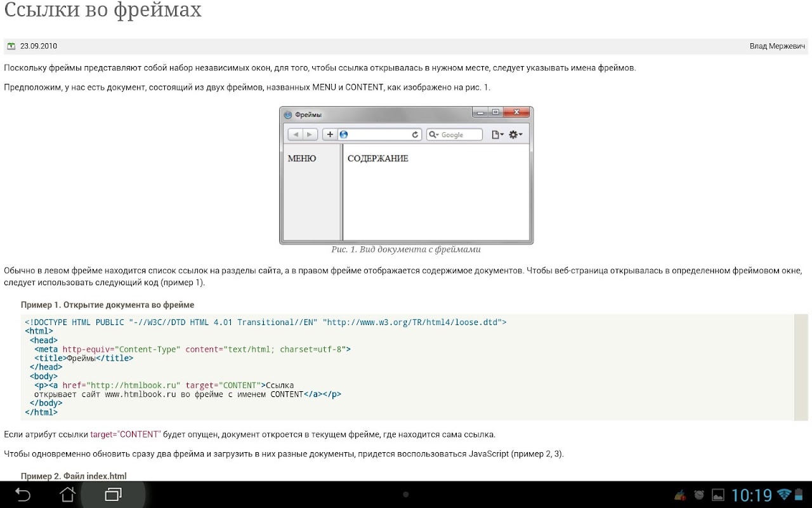
Task: Tap the calendar icon beside 23.09.2010
Action: pos(11,46)
